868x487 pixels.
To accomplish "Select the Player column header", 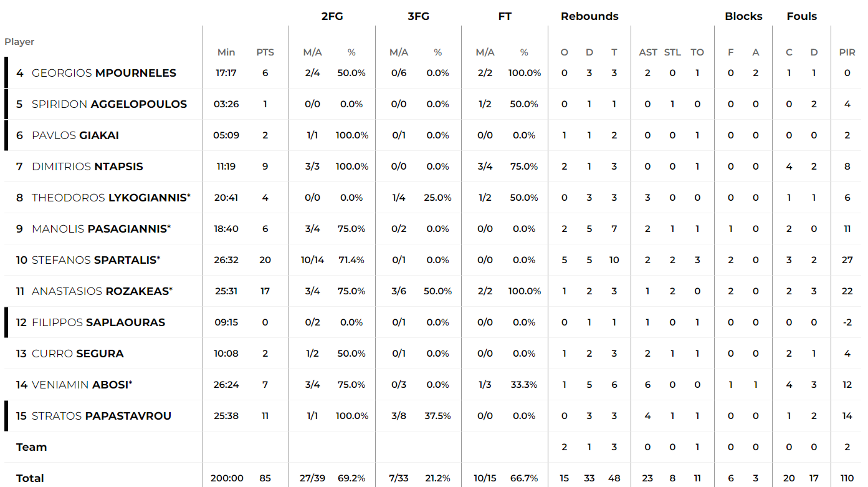I will pos(19,42).
